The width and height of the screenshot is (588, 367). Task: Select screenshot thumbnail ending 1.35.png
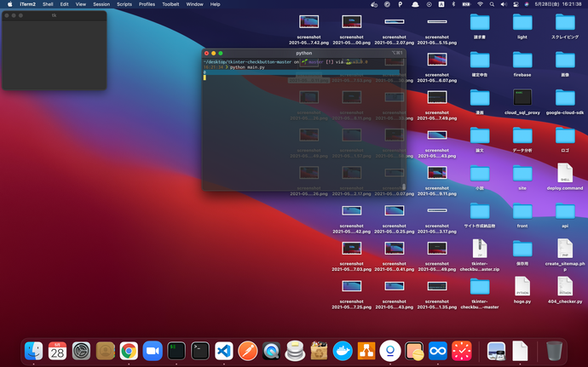pyautogui.click(x=437, y=286)
